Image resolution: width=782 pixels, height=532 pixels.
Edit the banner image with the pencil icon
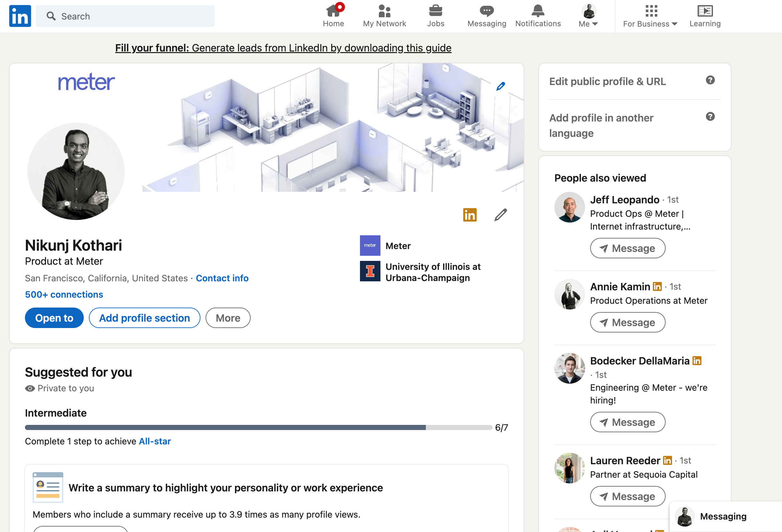[500, 86]
